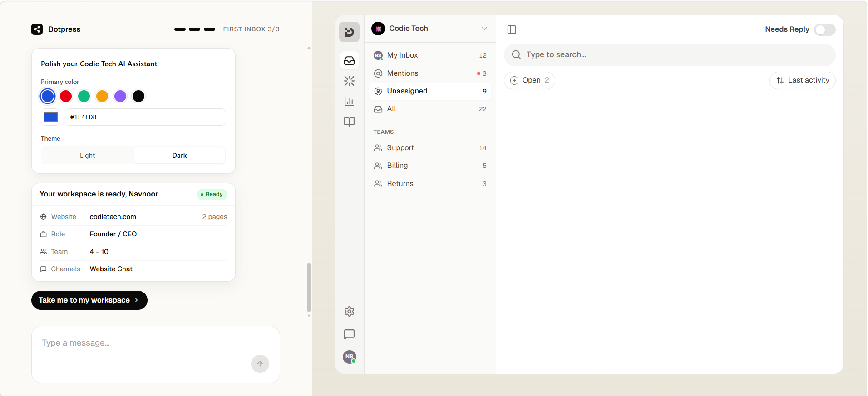The image size is (868, 396).
Task: Click the Support team people icon
Action: click(378, 148)
